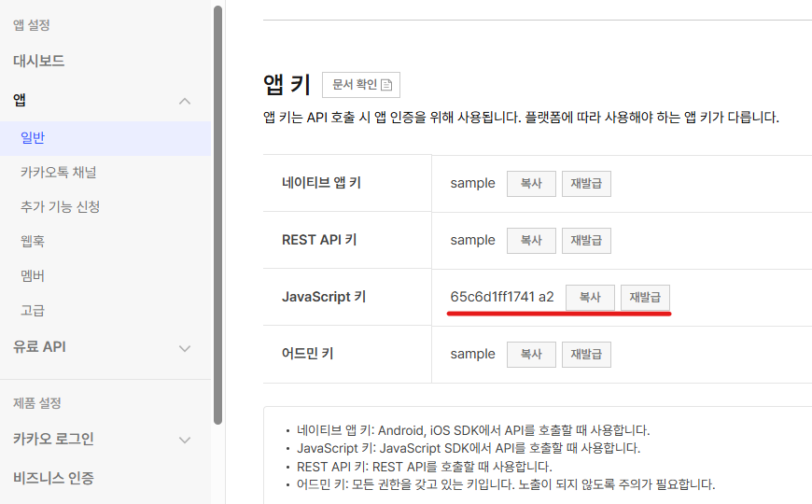Select 일반 in the sidebar menu
Image resolution: width=812 pixels, height=504 pixels.
33,138
